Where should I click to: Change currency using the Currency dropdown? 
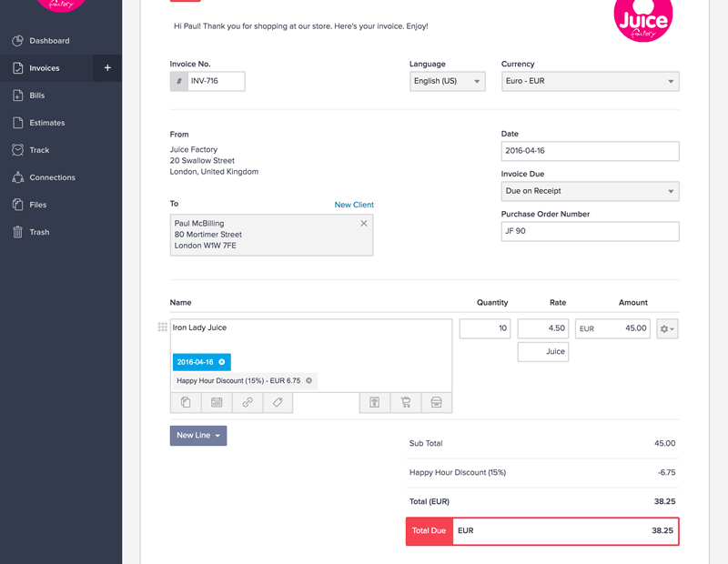click(590, 81)
